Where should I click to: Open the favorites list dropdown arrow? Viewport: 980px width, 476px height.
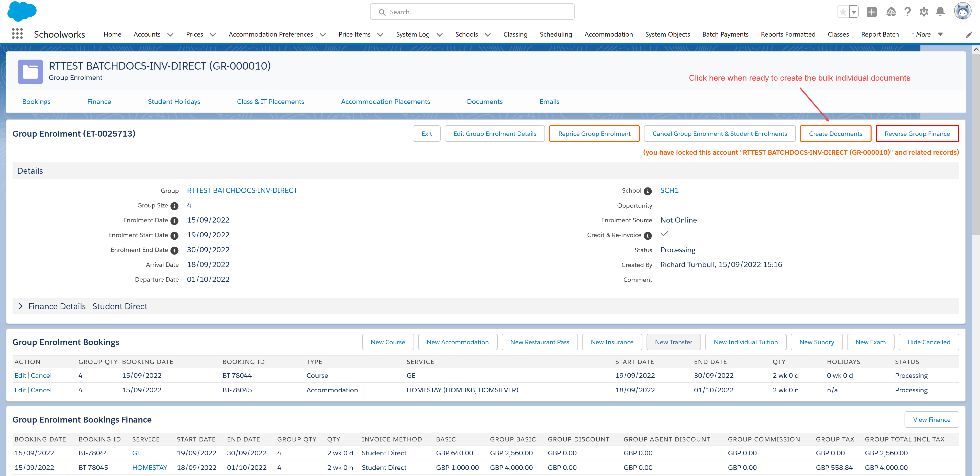[x=854, y=12]
